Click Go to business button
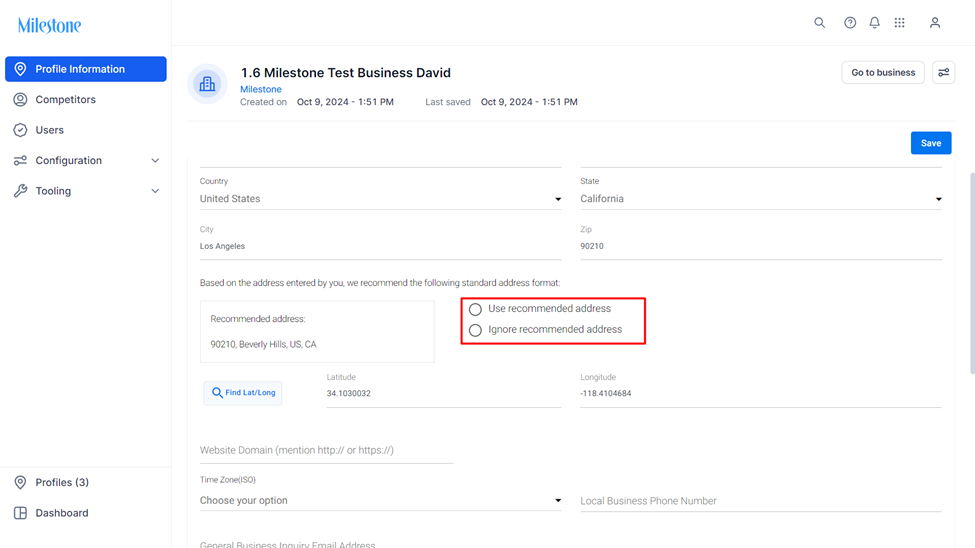Viewport: 975px width, 548px height. [x=883, y=73]
